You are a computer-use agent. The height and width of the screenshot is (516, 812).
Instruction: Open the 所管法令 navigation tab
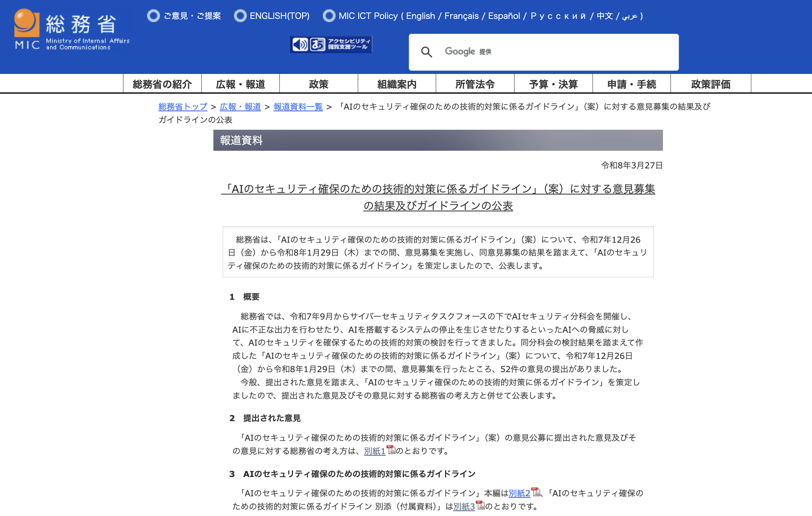point(475,84)
